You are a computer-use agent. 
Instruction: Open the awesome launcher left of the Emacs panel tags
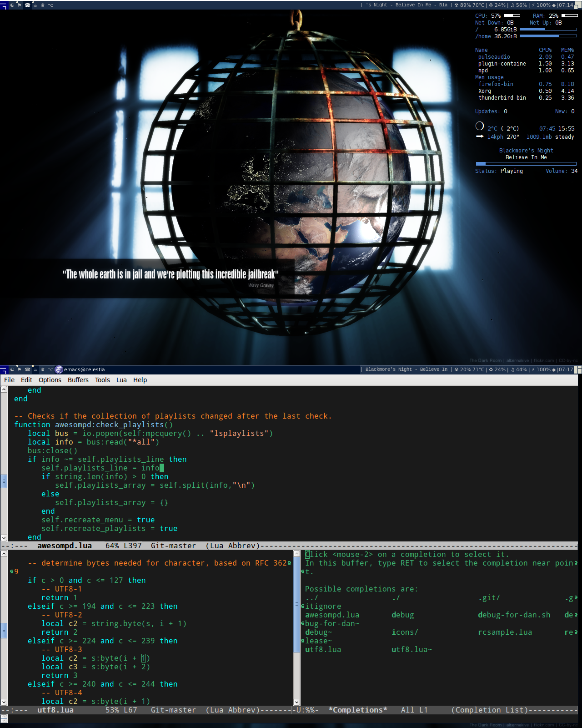coord(4,369)
